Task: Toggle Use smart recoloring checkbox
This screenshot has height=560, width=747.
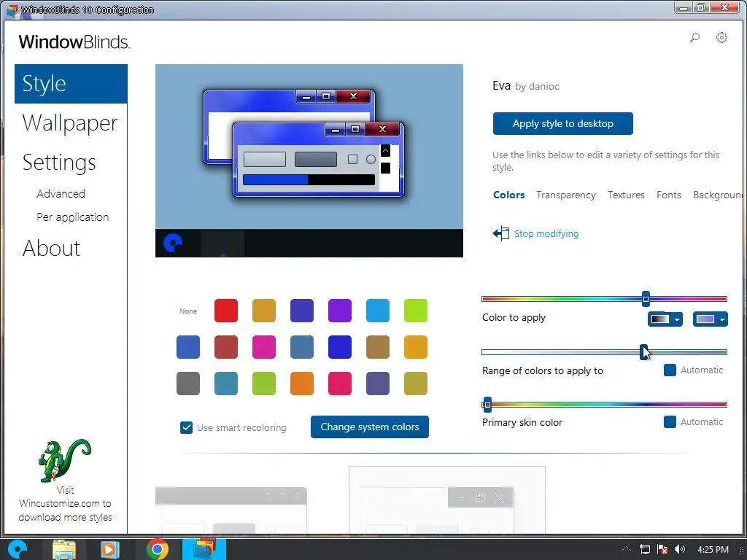Action: [x=186, y=427]
